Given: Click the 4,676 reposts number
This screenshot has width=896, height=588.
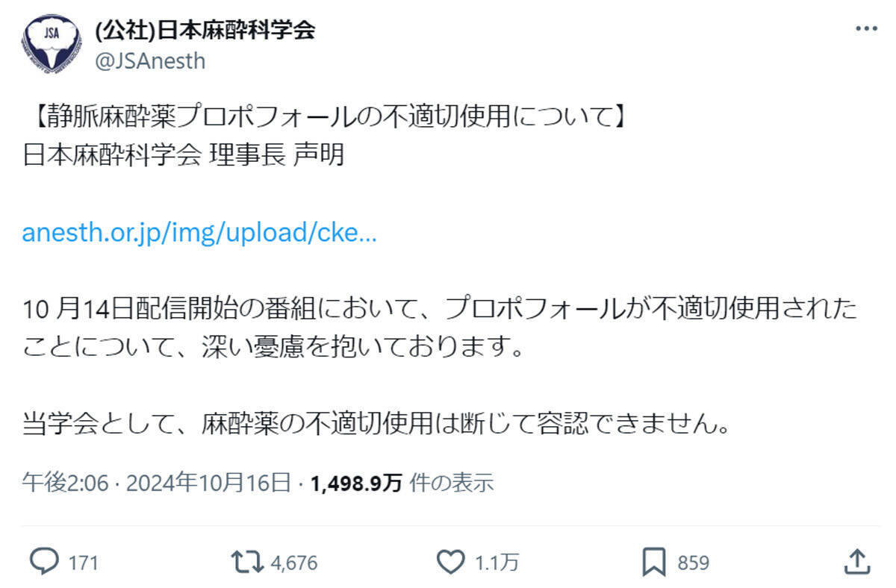Looking at the screenshot, I should (293, 563).
